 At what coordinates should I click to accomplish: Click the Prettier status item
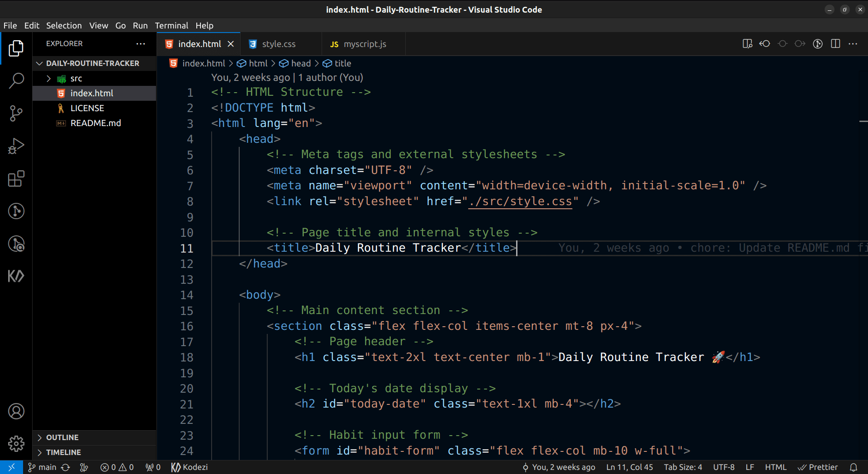click(818, 467)
